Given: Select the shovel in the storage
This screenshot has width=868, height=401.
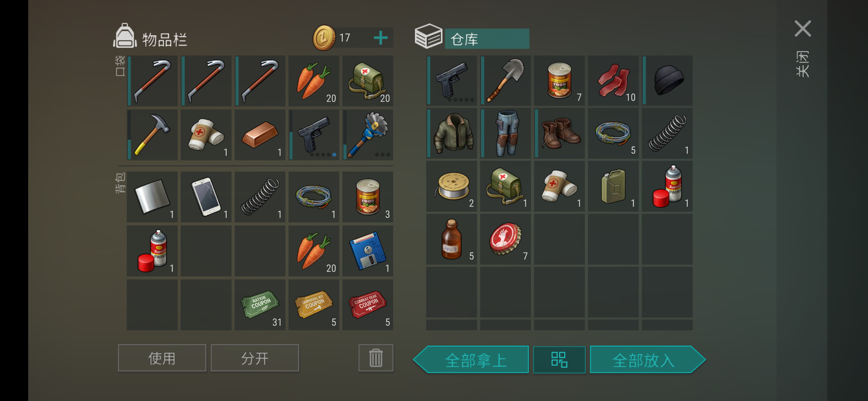Looking at the screenshot, I should click(x=506, y=81).
